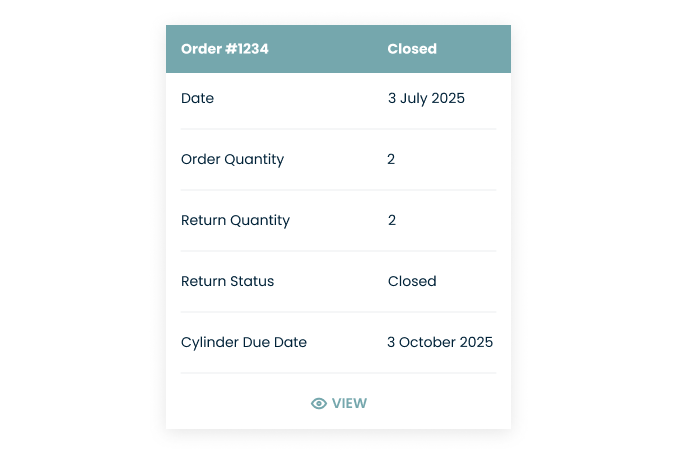Click the divider line below Order Quantity row

click(338, 190)
